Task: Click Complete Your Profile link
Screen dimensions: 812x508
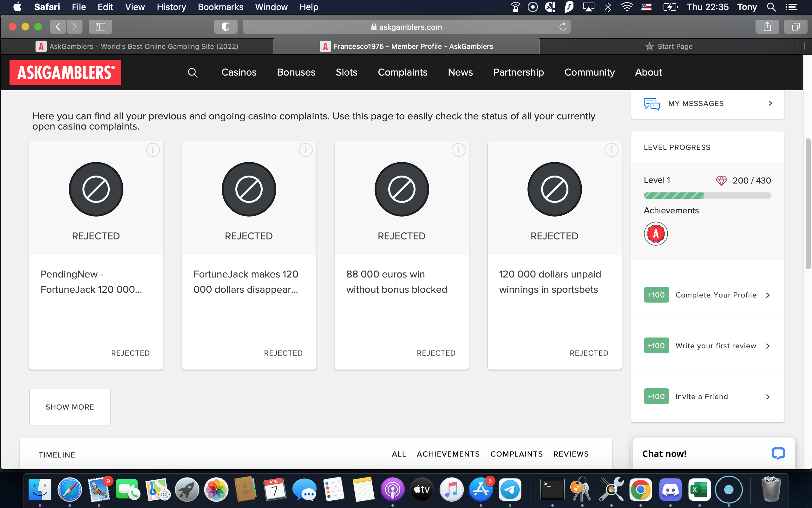Action: click(716, 295)
